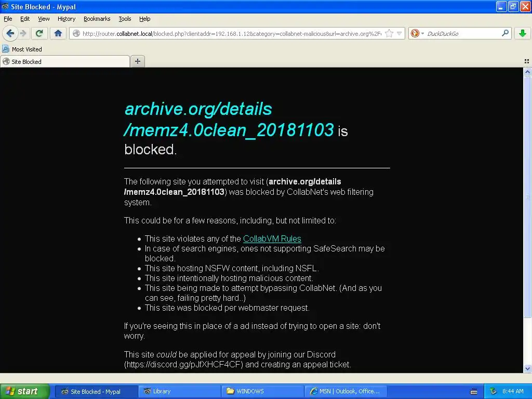Click the Discord invite URL text
The image size is (532, 399).
(x=183, y=364)
